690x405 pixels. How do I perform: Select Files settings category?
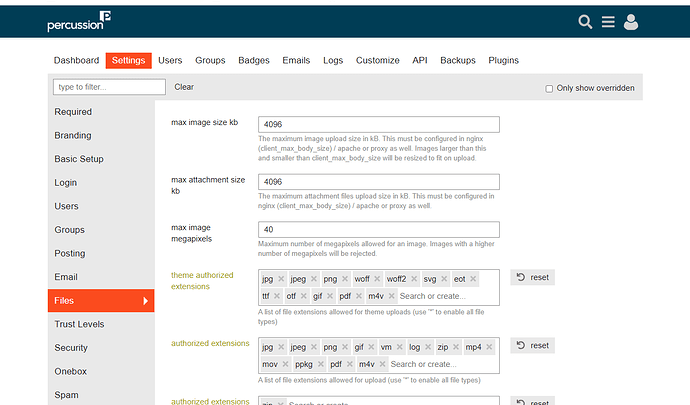click(101, 301)
